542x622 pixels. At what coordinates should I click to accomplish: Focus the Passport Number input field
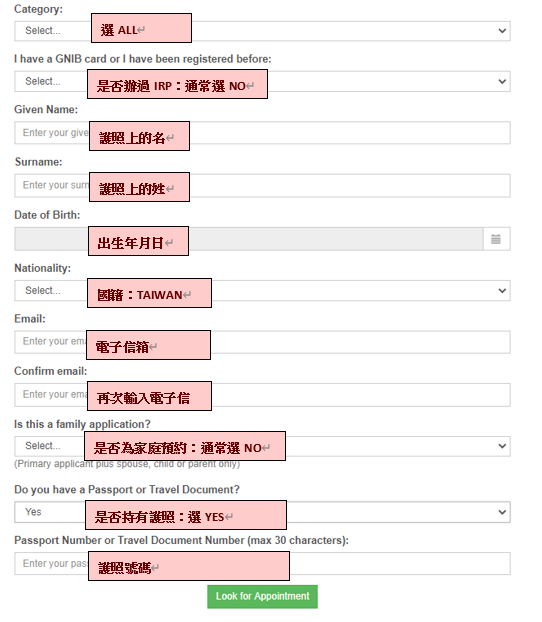[262, 563]
